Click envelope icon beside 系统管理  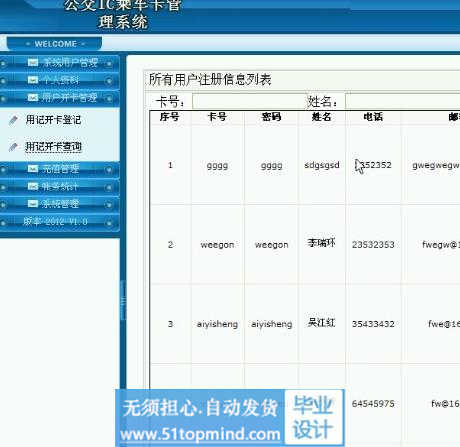click(x=33, y=203)
